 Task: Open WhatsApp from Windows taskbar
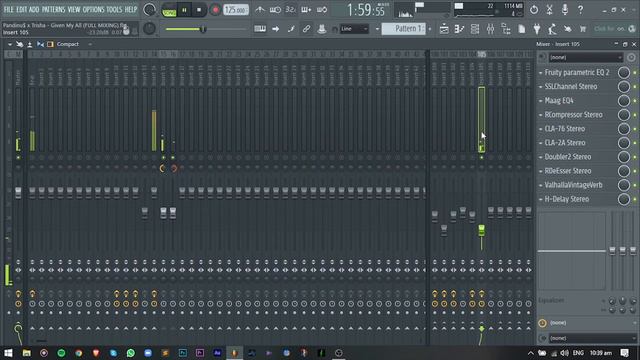click(131, 353)
